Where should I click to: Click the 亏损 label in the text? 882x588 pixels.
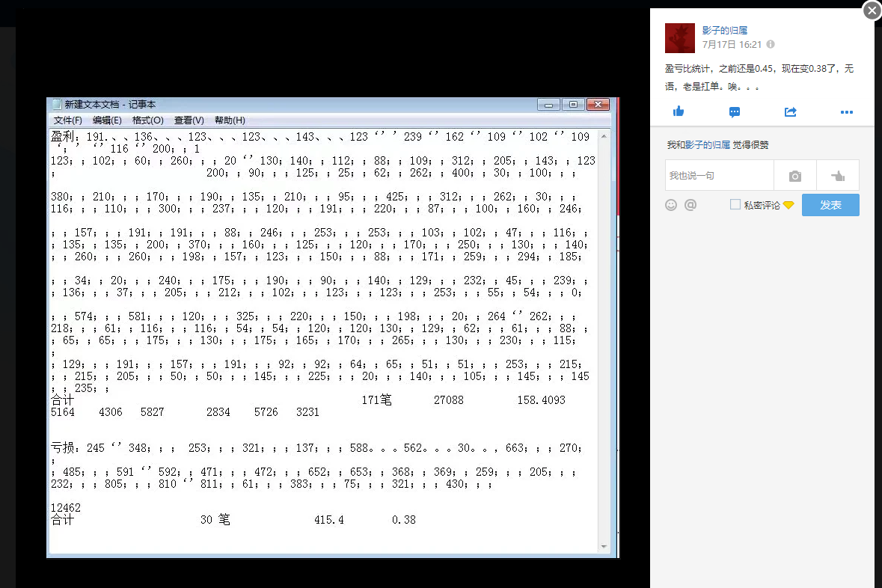click(x=62, y=448)
